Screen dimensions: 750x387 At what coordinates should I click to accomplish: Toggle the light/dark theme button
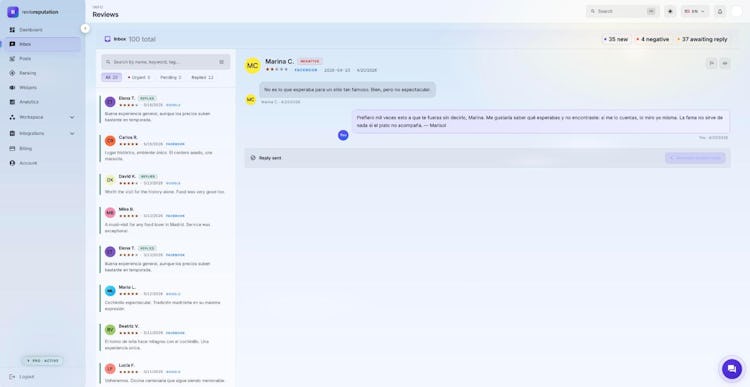pyautogui.click(x=670, y=11)
